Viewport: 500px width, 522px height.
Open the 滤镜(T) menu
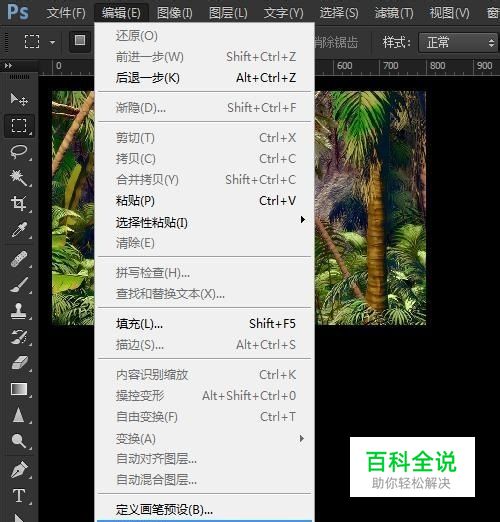click(394, 13)
